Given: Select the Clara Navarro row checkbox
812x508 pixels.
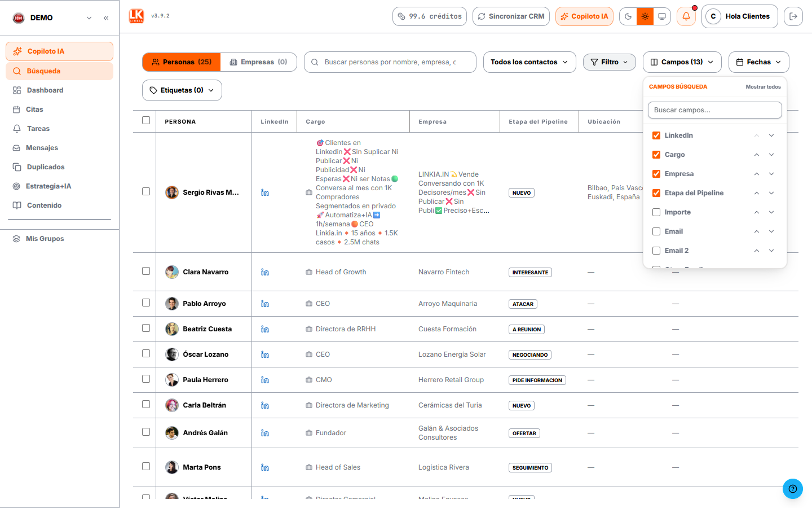Looking at the screenshot, I should 146,271.
